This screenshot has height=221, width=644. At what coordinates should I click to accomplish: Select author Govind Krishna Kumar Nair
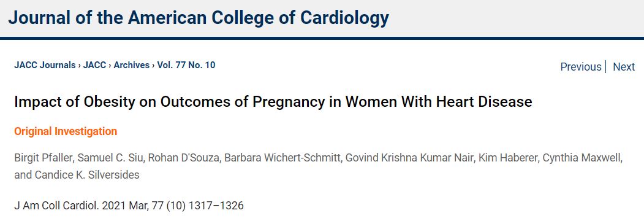(408, 158)
